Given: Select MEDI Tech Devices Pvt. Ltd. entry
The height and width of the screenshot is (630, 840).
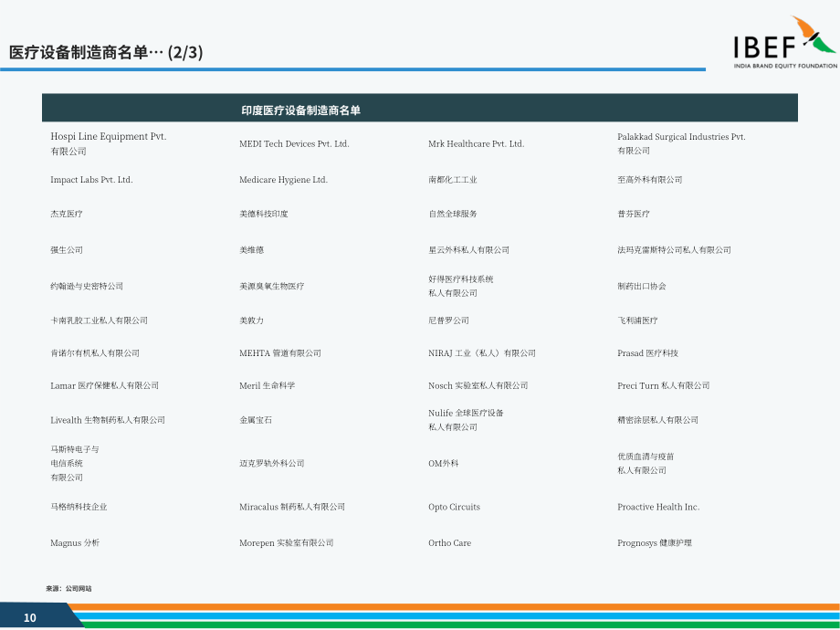Looking at the screenshot, I should point(294,143).
